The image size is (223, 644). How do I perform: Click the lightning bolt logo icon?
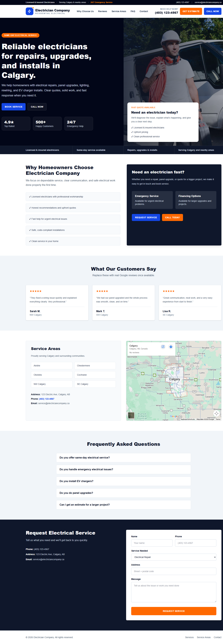tap(30, 11)
